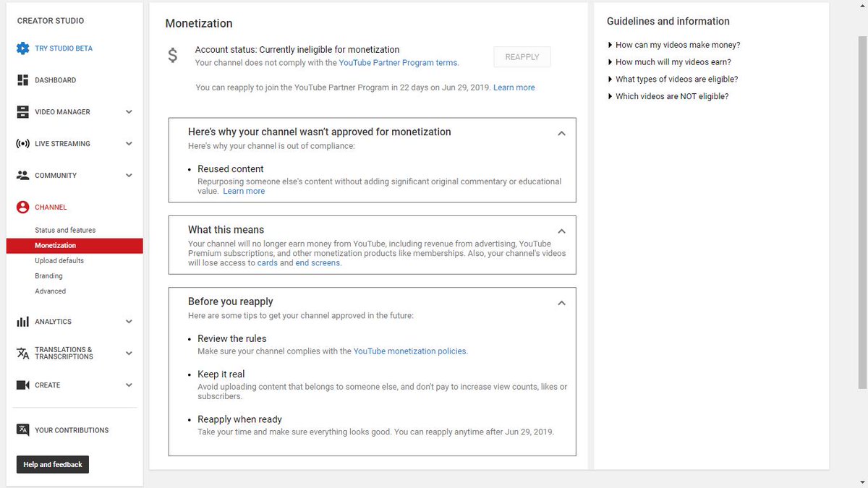Screen dimensions: 868x488
Task: Collapse the 'Before you reapply' section
Action: [x=561, y=303]
